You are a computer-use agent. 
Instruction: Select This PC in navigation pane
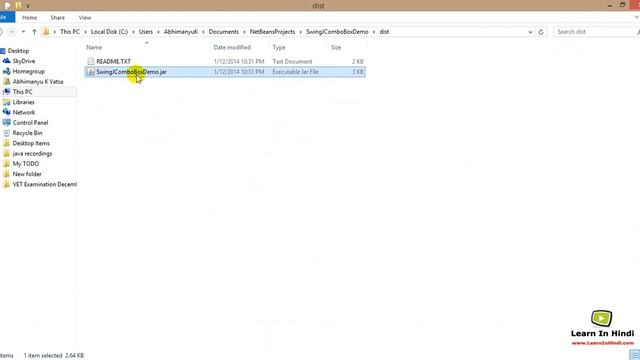[x=22, y=92]
